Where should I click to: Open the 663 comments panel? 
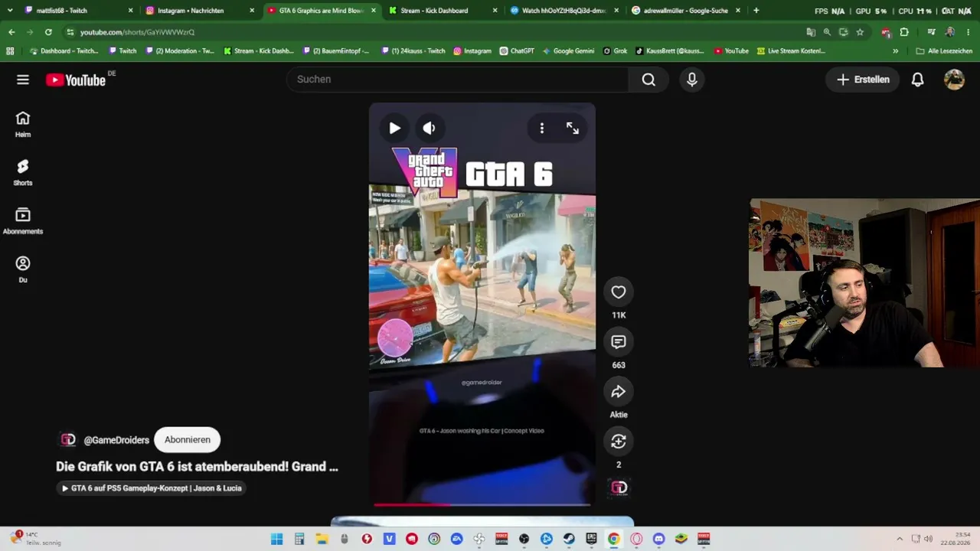[619, 341]
